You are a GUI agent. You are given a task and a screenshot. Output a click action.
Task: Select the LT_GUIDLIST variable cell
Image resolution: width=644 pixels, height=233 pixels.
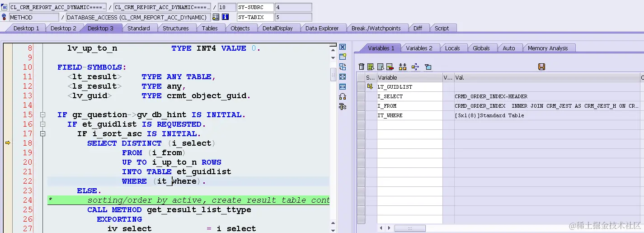(x=409, y=87)
